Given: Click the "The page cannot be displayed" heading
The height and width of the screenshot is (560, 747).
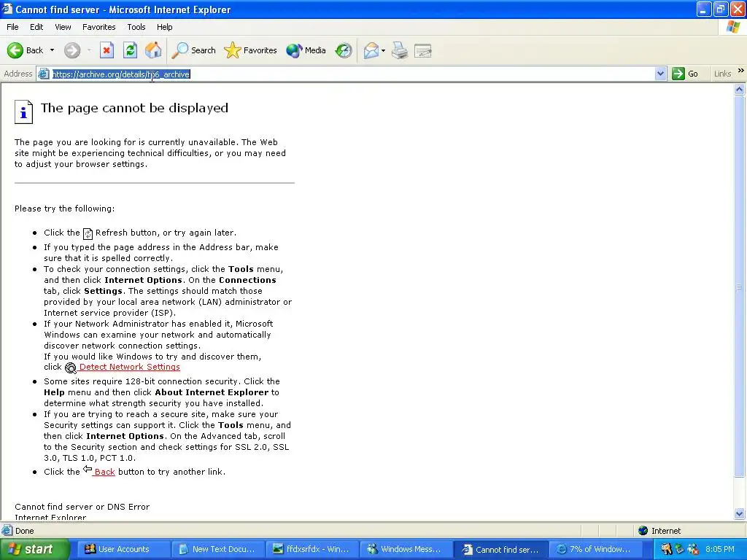Looking at the screenshot, I should 134,108.
